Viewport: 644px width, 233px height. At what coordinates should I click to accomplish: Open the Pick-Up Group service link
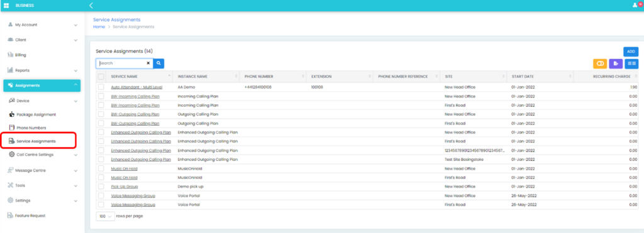click(124, 187)
